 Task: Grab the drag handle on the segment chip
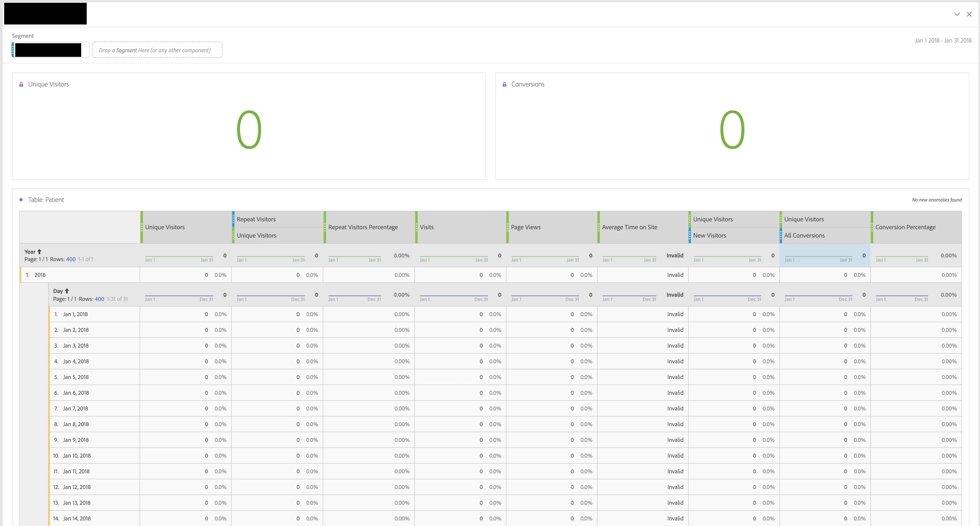tap(13, 50)
